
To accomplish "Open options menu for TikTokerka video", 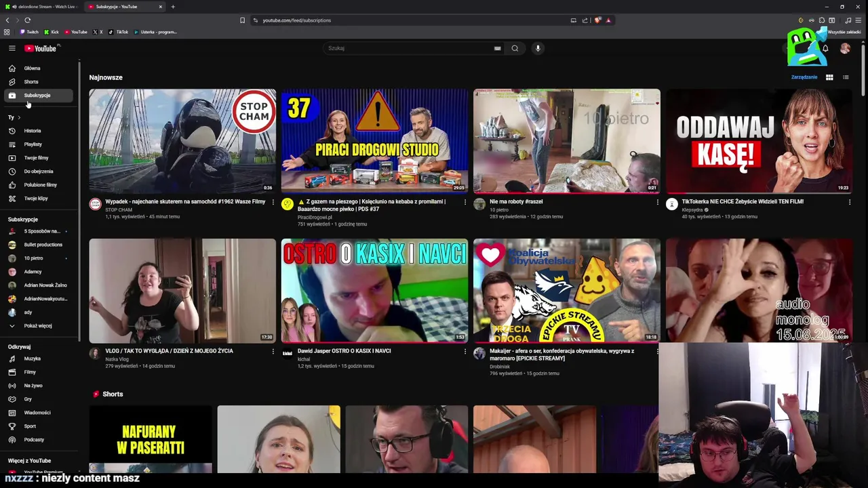I will (849, 202).
